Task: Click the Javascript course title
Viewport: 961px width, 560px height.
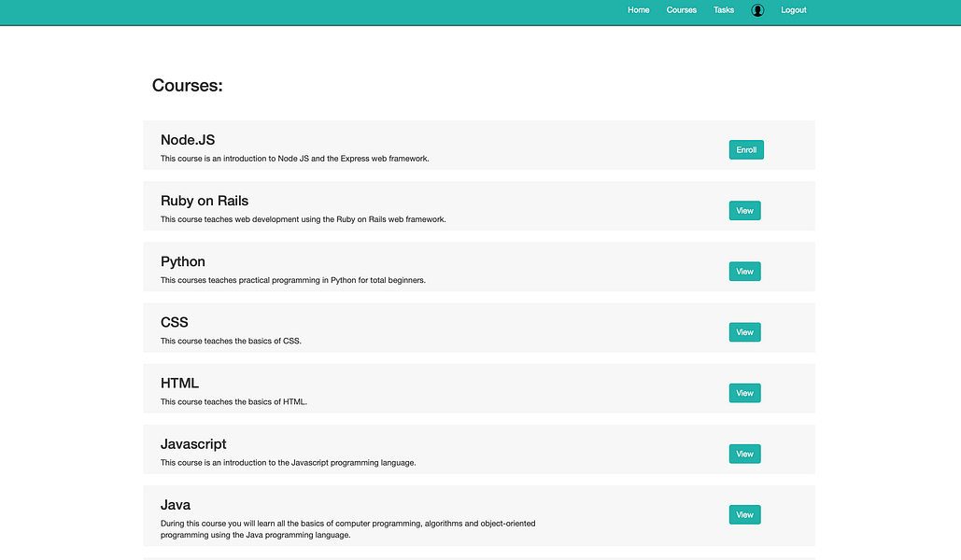Action: tap(193, 443)
